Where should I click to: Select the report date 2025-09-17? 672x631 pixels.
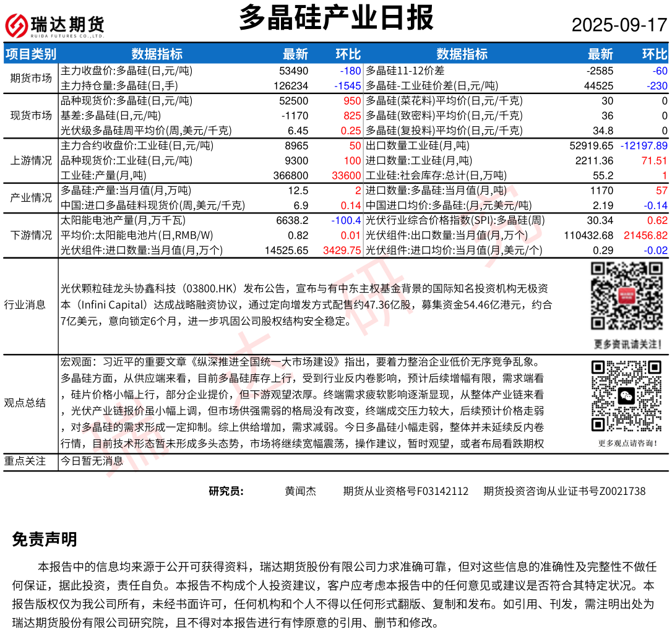pos(619,25)
